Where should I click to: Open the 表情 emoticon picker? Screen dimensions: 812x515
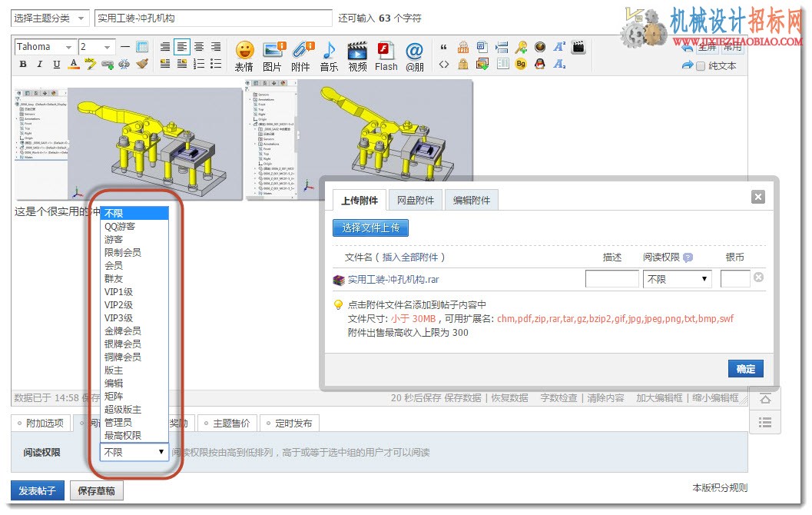pos(244,56)
